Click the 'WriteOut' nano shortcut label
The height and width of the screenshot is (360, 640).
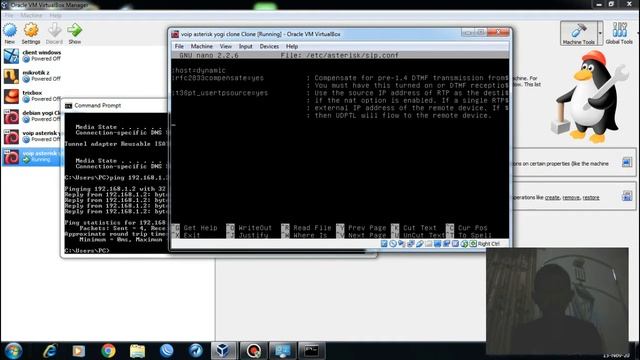(255, 228)
